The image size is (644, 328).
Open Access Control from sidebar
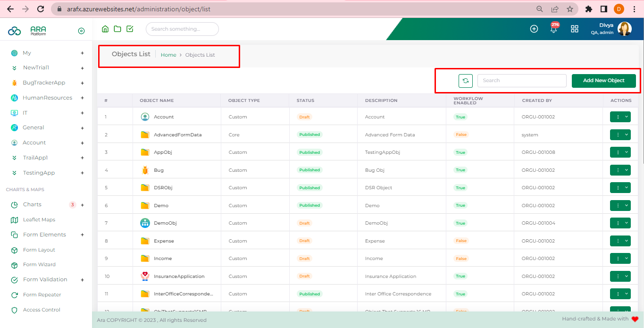[x=42, y=310]
